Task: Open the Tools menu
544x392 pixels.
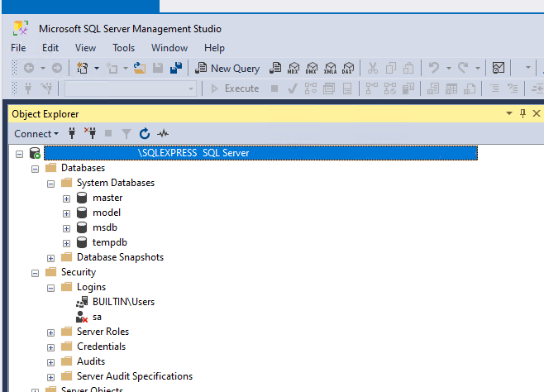Action: 123,48
